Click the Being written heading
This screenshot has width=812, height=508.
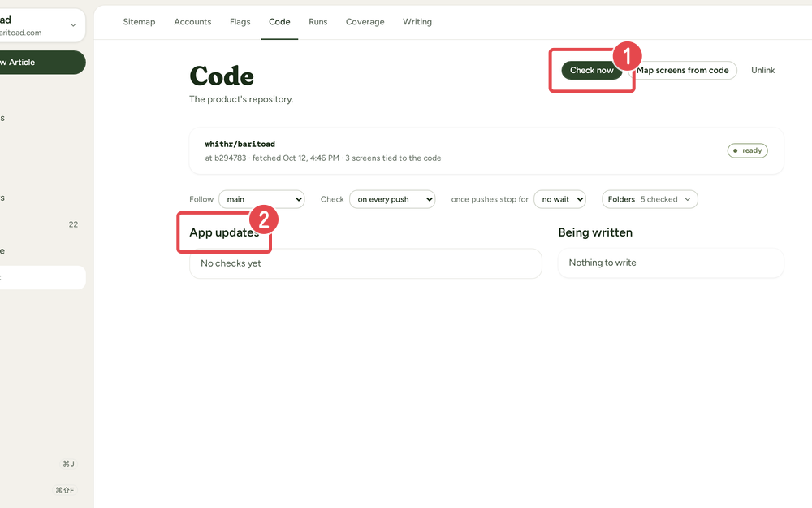pos(595,232)
